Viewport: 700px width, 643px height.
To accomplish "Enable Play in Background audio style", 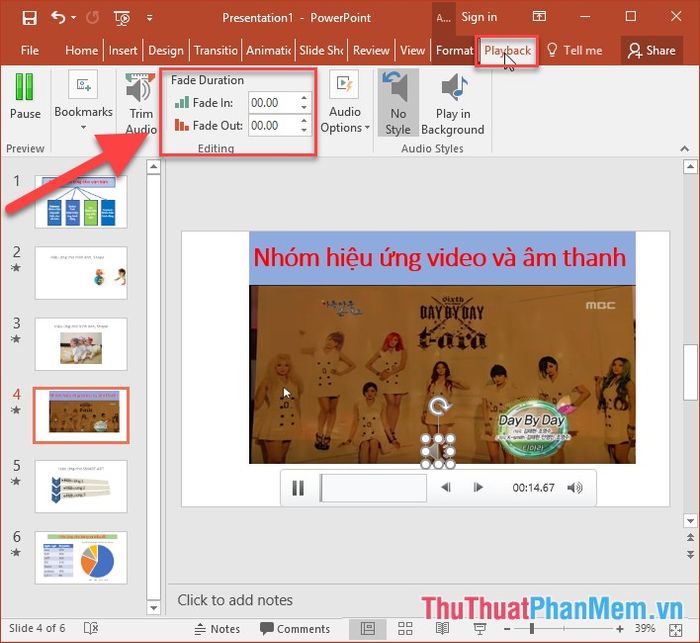I will click(x=453, y=104).
